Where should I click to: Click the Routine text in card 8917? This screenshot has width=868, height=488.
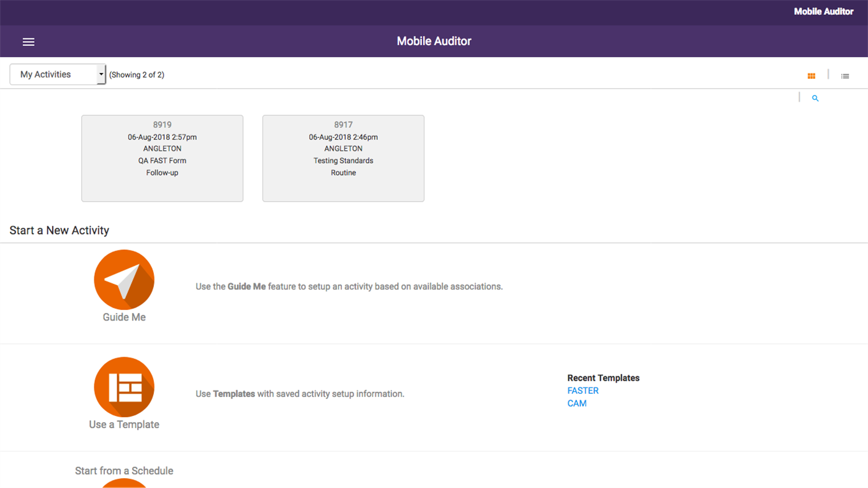click(x=343, y=173)
